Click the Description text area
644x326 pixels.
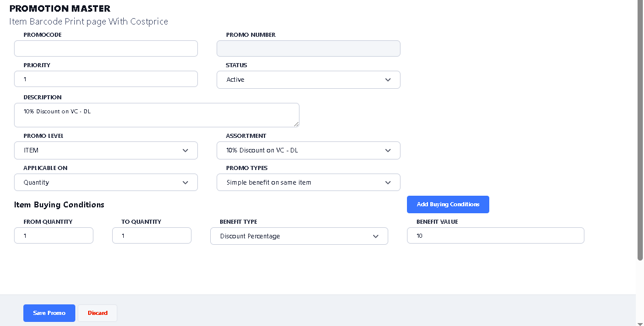[156, 115]
